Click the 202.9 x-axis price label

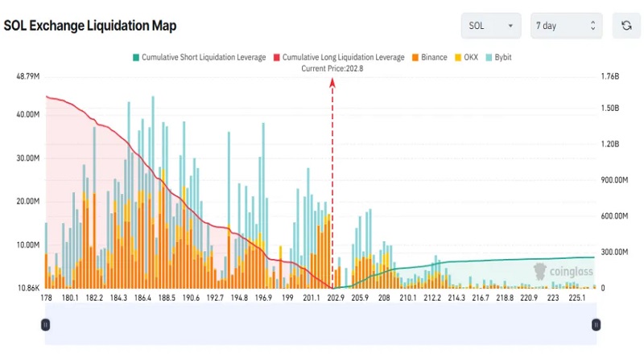point(335,298)
